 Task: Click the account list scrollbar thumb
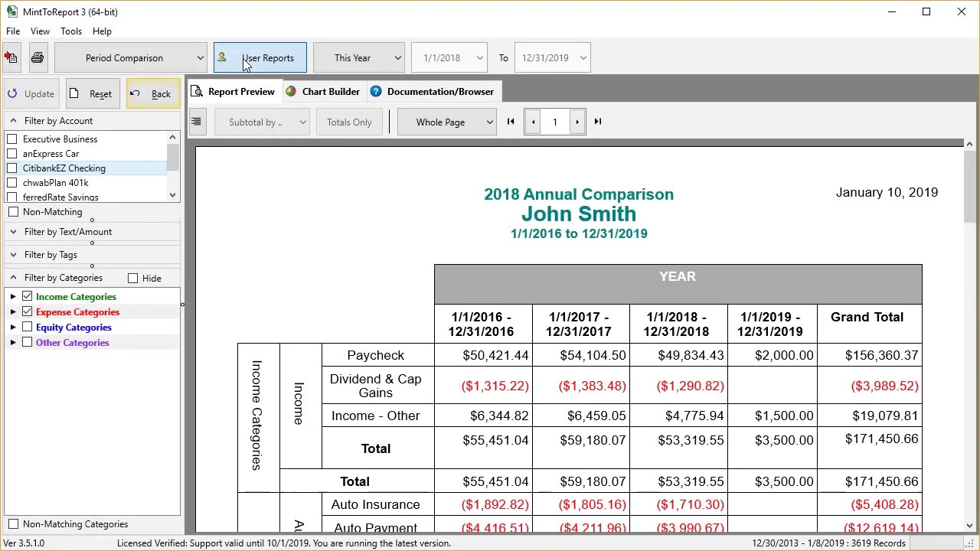point(172,157)
